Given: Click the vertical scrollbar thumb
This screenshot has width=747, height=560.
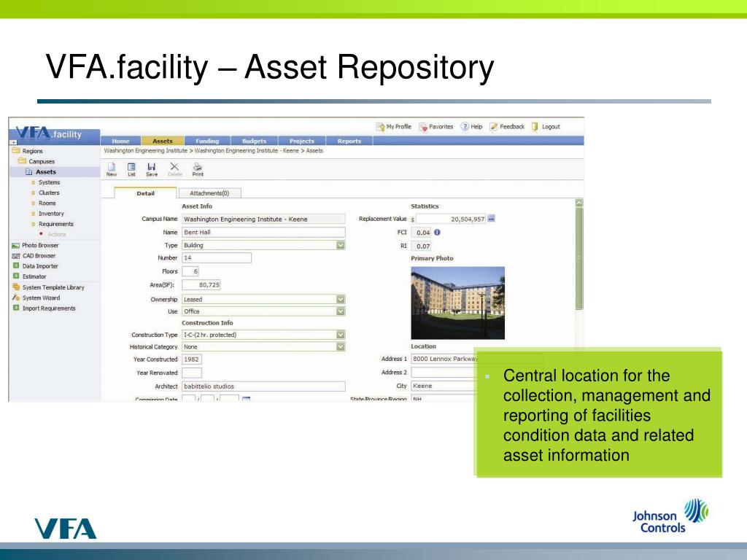Looking at the screenshot, I should (x=579, y=259).
